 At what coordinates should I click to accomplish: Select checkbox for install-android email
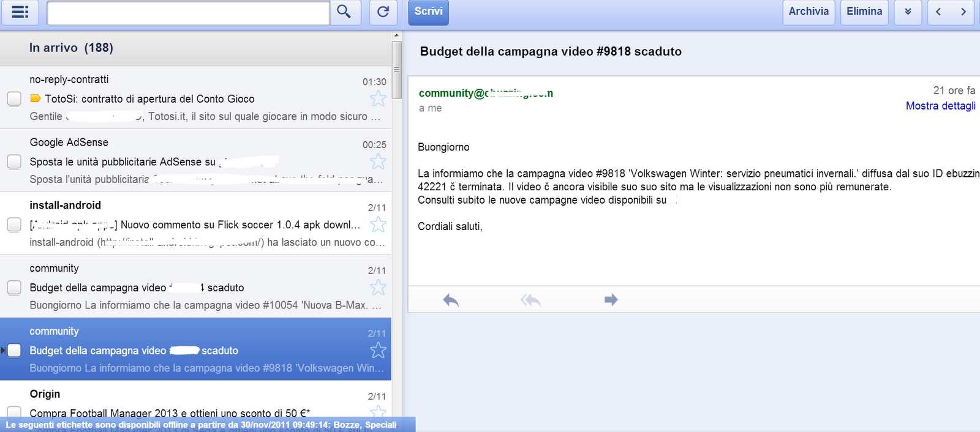click(14, 225)
